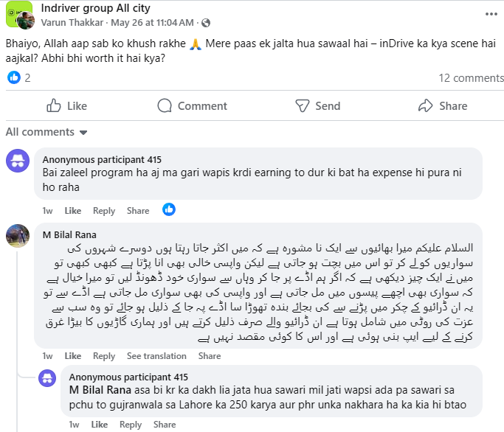The image size is (504, 432).
Task: Open the Indriver group avatar thumbnail
Action: click(x=19, y=15)
